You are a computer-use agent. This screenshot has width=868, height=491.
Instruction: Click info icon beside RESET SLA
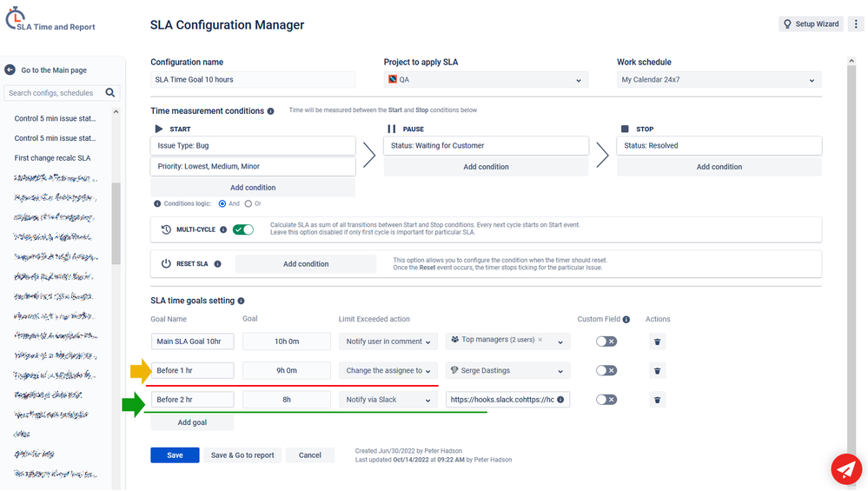coord(217,264)
